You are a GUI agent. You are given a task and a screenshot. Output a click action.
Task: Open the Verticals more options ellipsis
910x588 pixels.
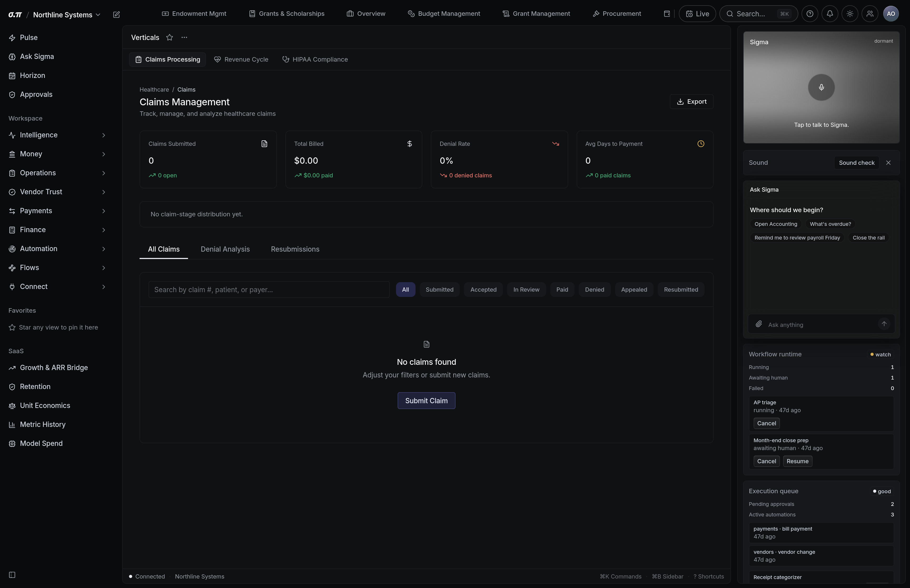coord(184,37)
